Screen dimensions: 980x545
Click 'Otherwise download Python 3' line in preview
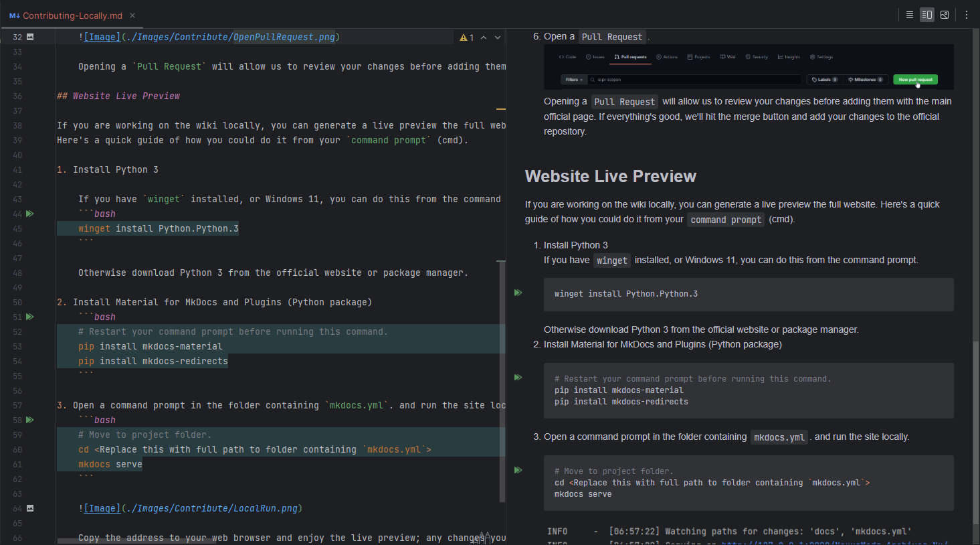point(701,329)
